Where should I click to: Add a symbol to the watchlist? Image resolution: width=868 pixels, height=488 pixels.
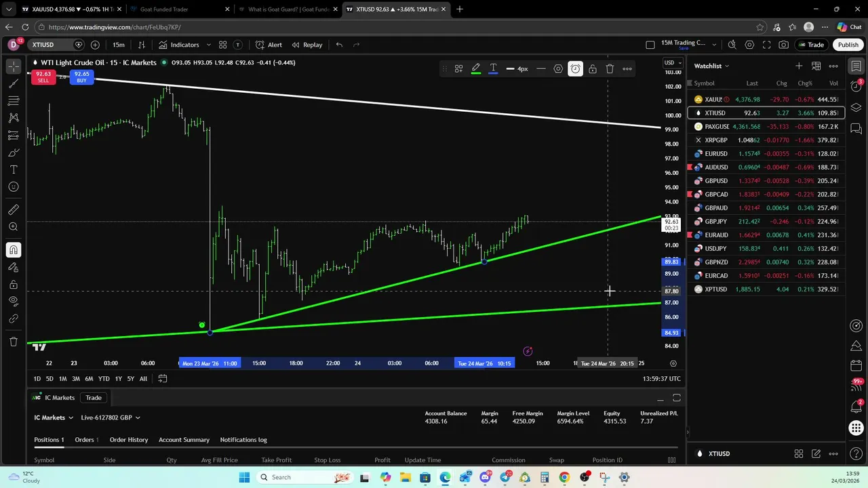coord(799,66)
